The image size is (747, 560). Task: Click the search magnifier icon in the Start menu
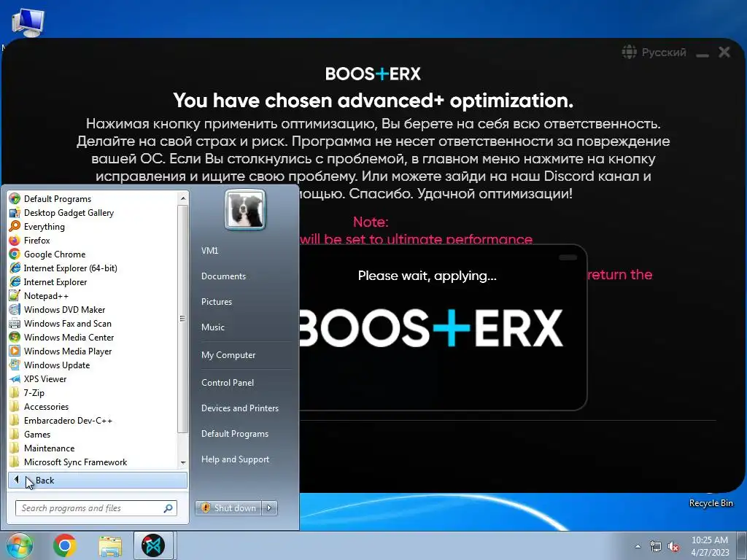pos(168,508)
